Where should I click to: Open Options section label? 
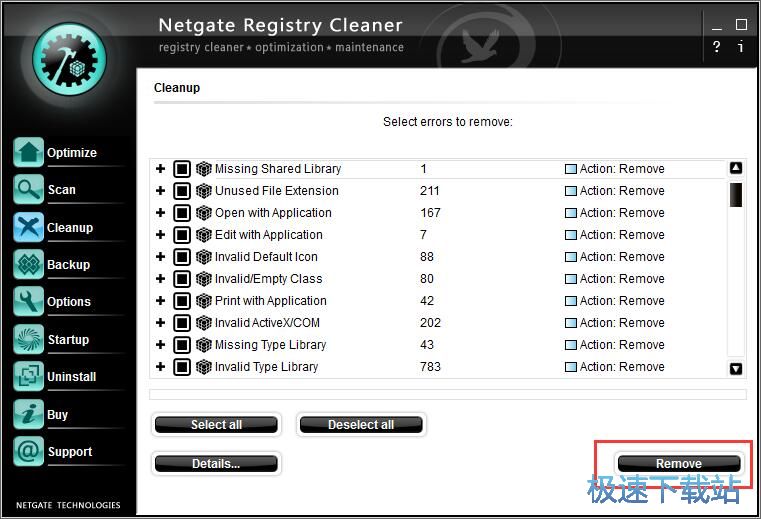pyautogui.click(x=69, y=302)
